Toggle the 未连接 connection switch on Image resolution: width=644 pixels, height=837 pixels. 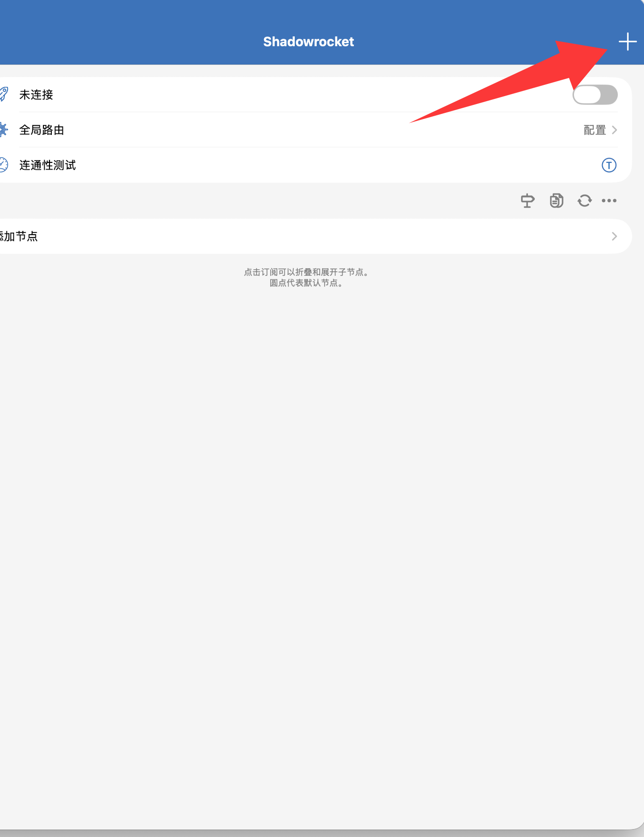point(595,95)
